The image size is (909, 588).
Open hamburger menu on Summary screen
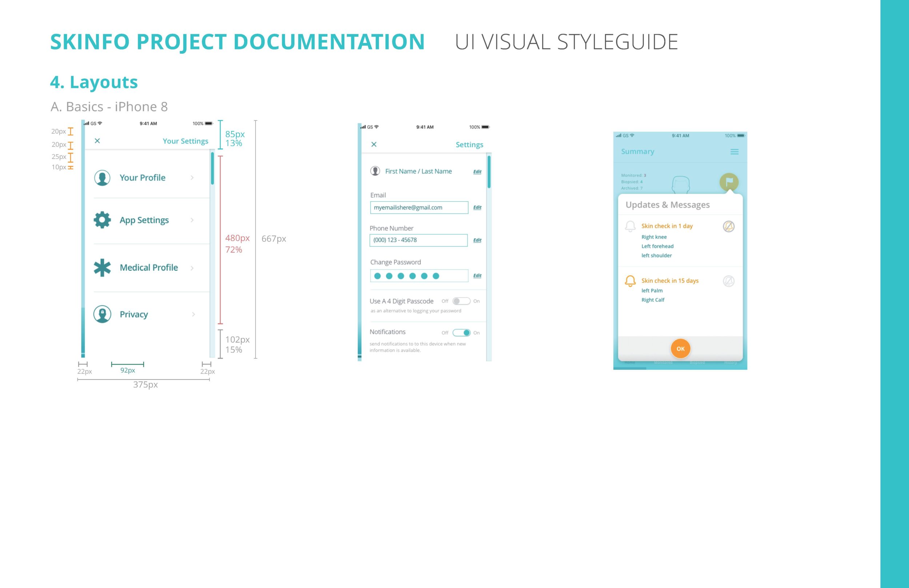pos(734,152)
